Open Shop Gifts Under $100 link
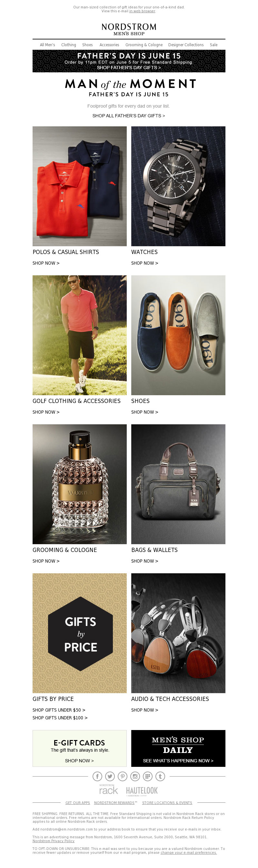Viewport: 258px width, 868px height. point(60,718)
